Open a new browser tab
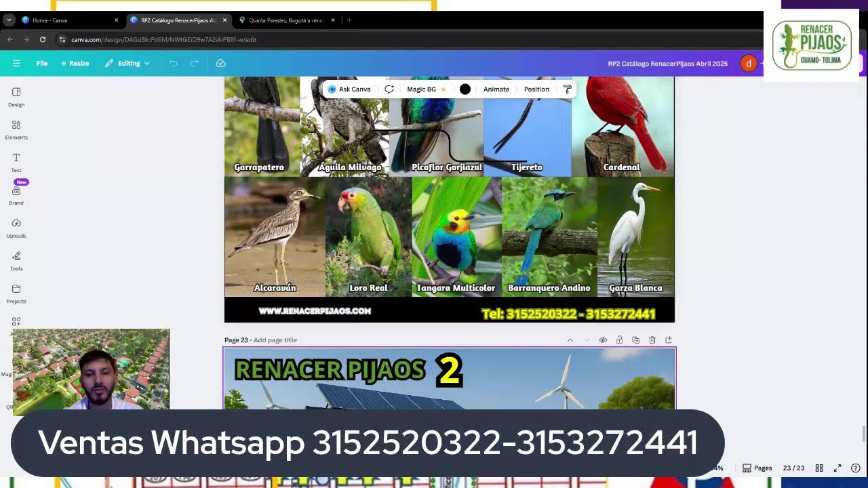The width and height of the screenshot is (868, 488). [349, 20]
